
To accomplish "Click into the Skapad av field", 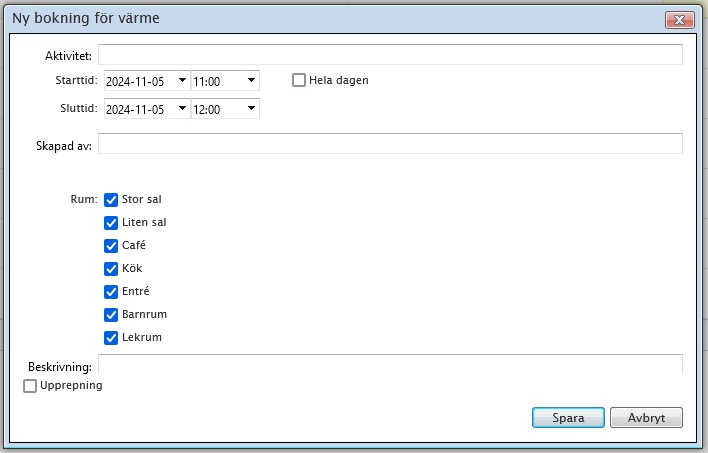I will (390, 144).
